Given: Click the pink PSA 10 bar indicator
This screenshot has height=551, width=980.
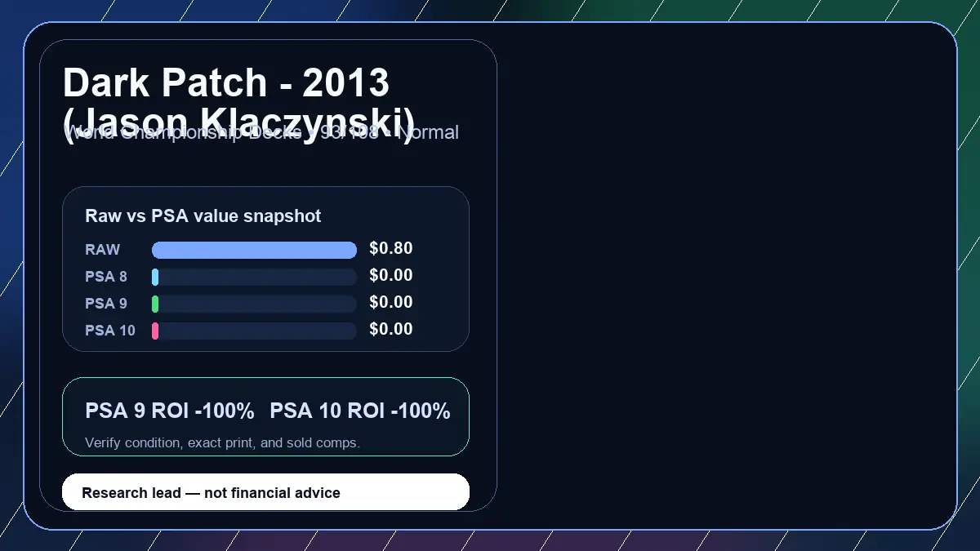Looking at the screenshot, I should click(155, 331).
